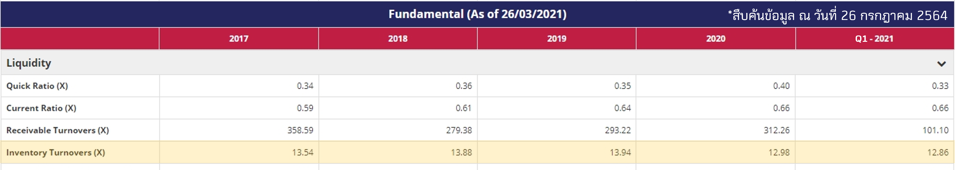Click Quick Ratio 2017 value 0.34
This screenshot has width=980, height=170.
305,86
